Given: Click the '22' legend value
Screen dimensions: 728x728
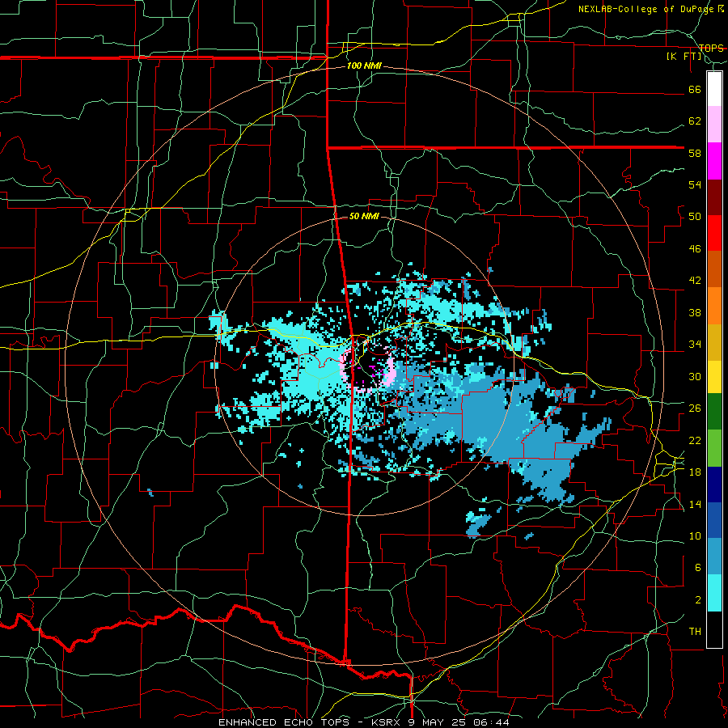Looking at the screenshot, I should (695, 440).
